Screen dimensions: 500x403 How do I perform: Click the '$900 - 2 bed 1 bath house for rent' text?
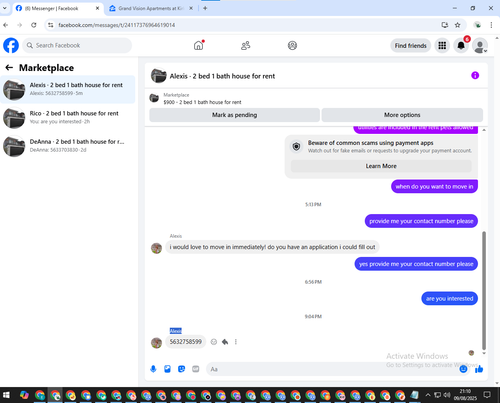pyautogui.click(x=202, y=102)
